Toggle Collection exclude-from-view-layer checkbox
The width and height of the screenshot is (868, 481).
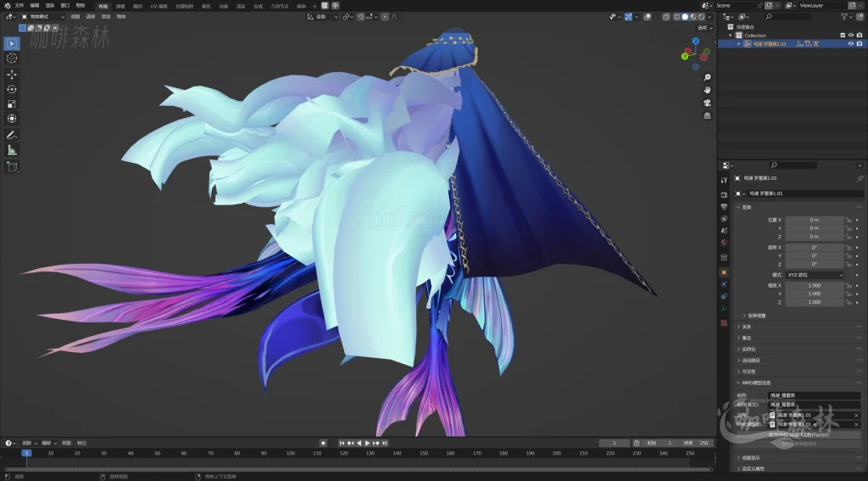coord(843,35)
